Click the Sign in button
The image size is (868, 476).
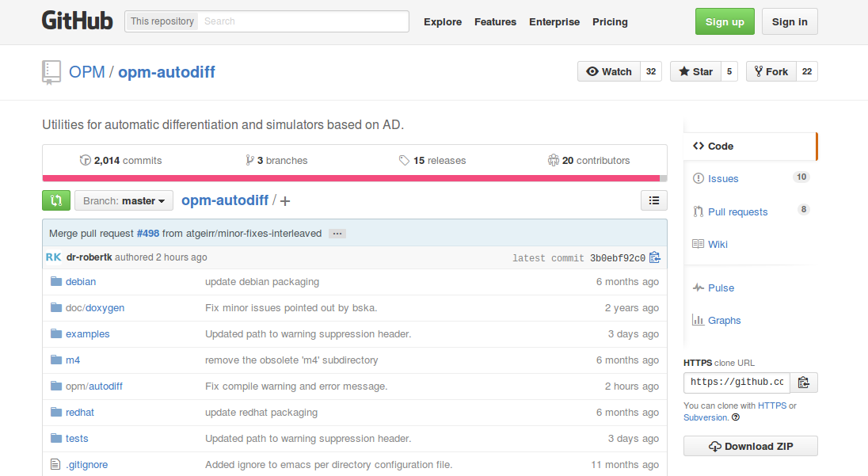click(790, 21)
